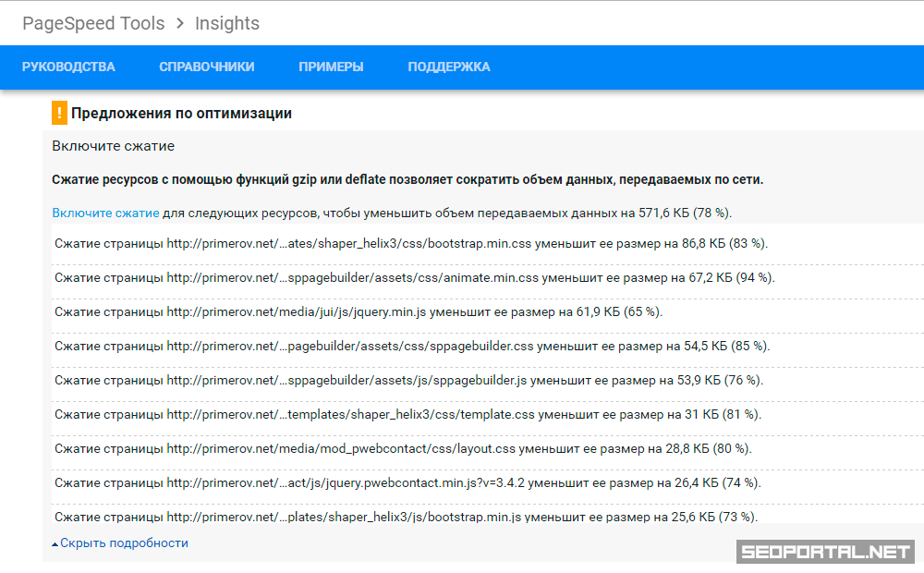Open the mod_pwebcontact layout.css URL
924x573 pixels.
point(341,448)
